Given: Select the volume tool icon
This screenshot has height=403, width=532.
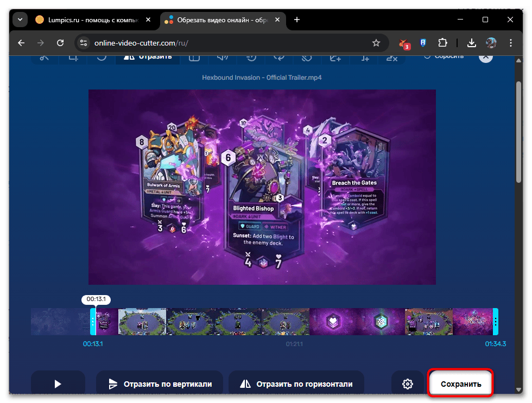Looking at the screenshot, I should 223,57.
